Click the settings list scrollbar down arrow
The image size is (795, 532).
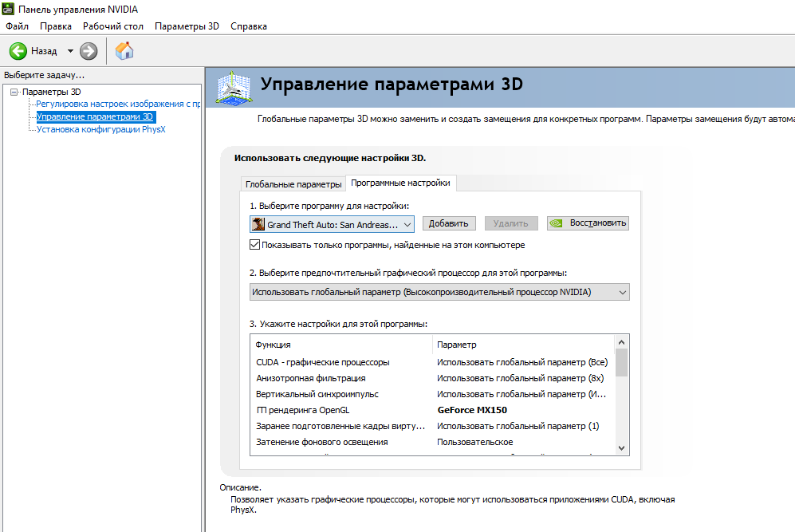point(622,448)
